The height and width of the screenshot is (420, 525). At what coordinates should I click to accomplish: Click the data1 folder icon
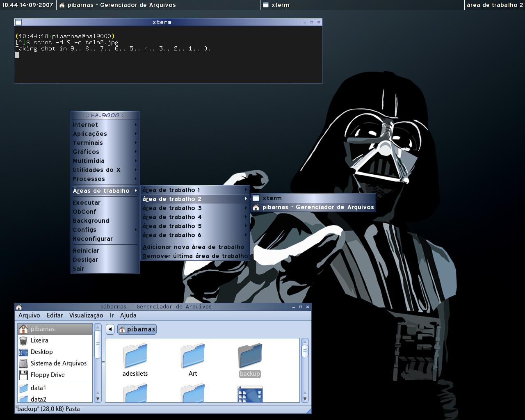[x=23, y=388]
